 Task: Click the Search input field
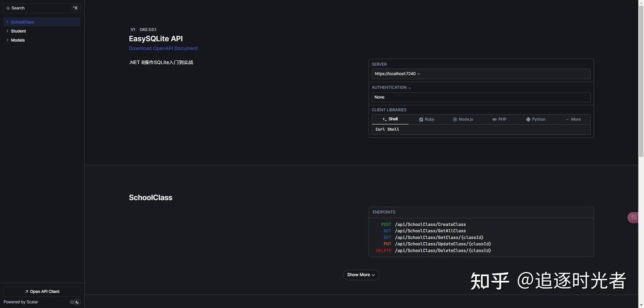point(42,8)
